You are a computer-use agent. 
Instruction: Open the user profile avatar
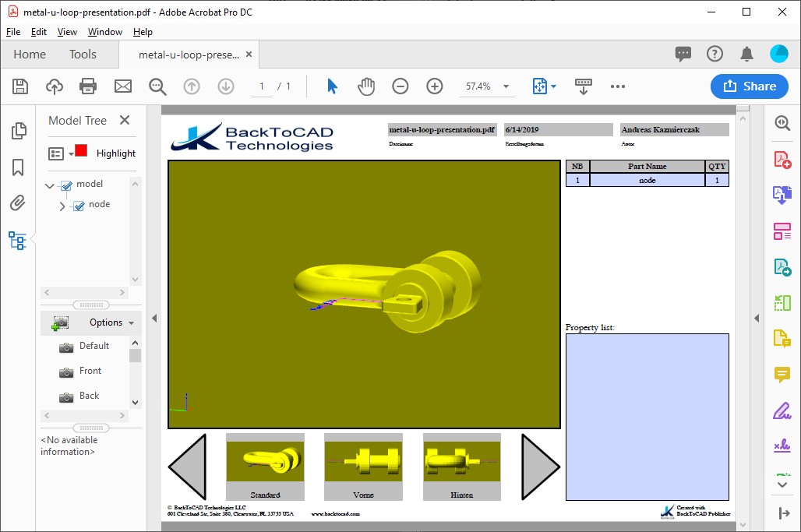[x=778, y=54]
